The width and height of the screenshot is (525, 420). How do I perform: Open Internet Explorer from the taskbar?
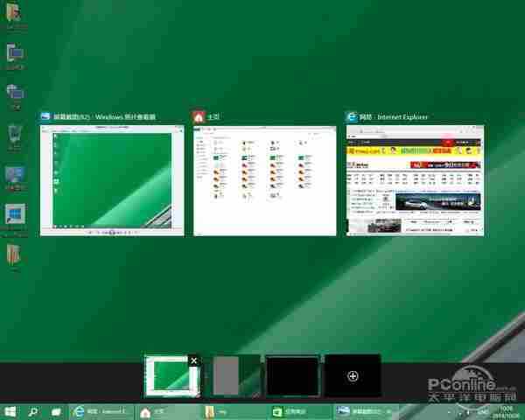coord(100,410)
